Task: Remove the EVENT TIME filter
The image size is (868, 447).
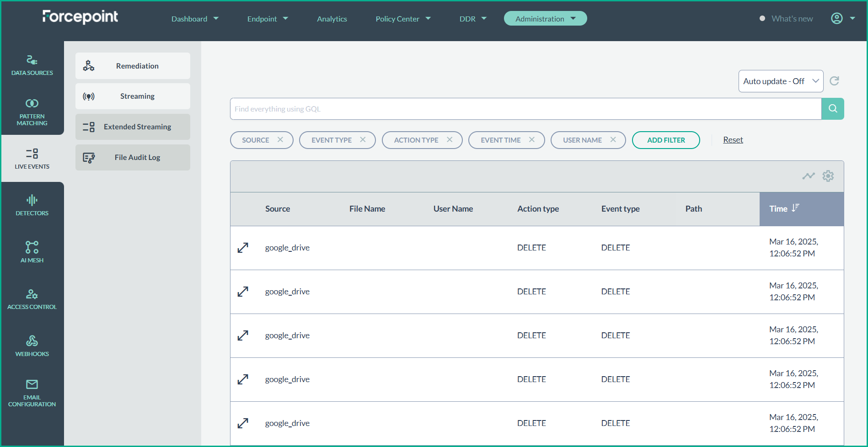Action: (x=531, y=140)
